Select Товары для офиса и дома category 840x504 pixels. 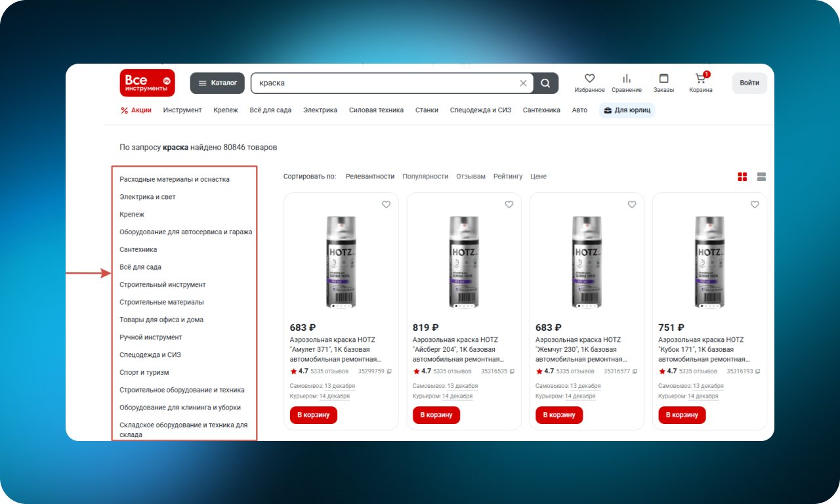click(161, 320)
